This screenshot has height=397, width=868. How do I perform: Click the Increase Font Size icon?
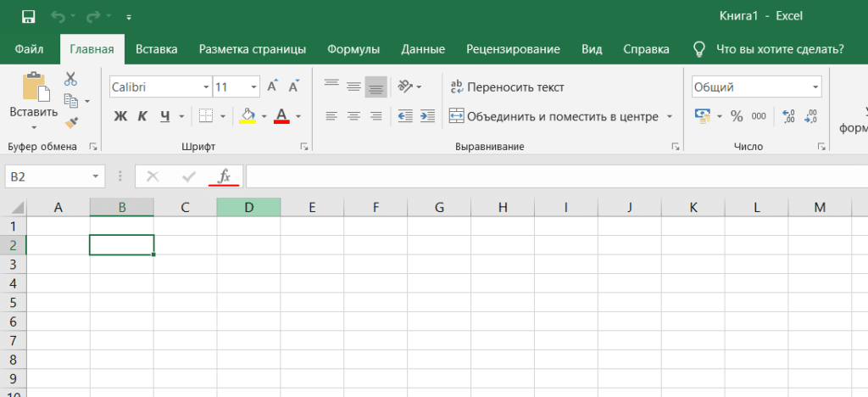coord(272,86)
